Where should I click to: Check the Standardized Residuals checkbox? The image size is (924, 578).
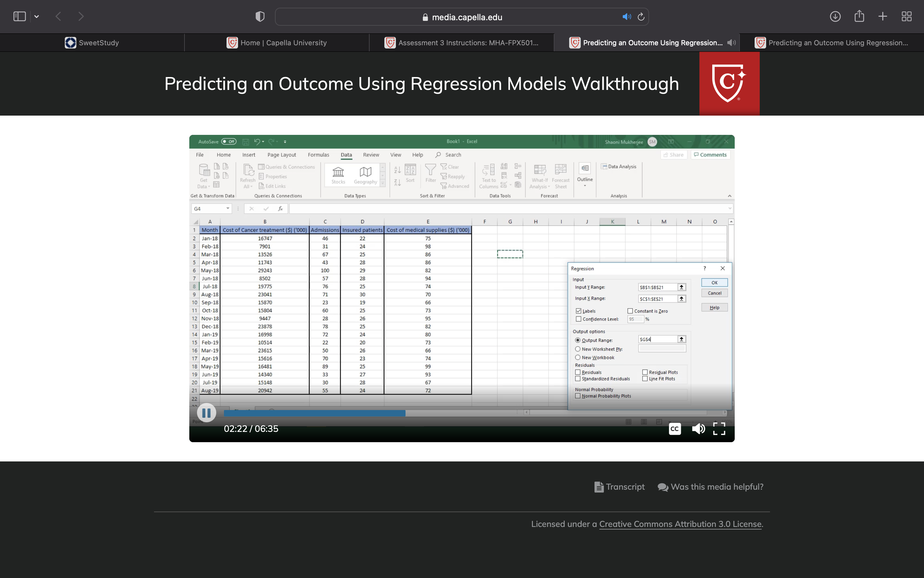pos(578,379)
